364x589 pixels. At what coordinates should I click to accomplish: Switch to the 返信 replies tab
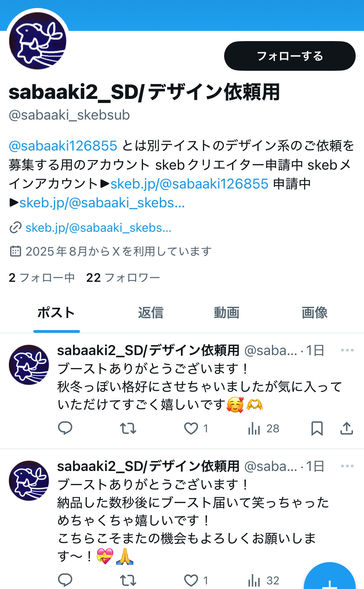[x=151, y=312]
